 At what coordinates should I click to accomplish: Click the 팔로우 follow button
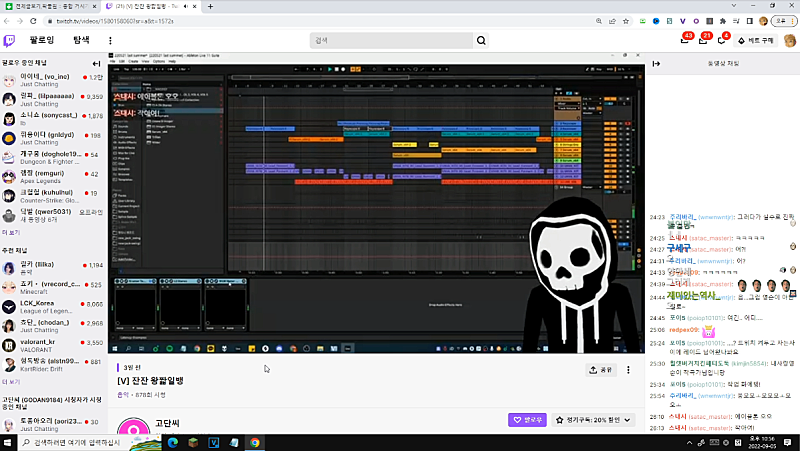[527, 420]
